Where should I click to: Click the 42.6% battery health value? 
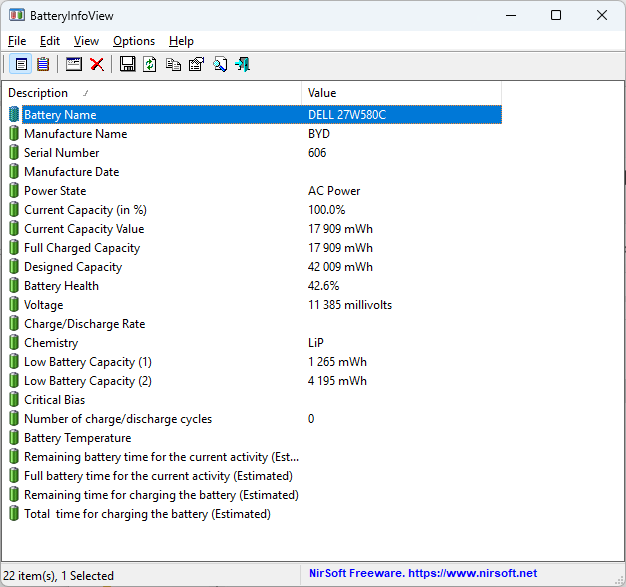(x=323, y=286)
